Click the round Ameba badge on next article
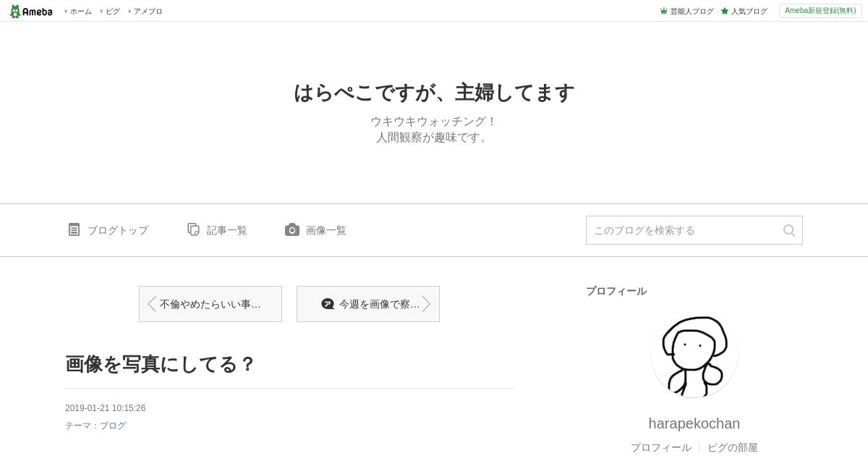Viewport: 868px width, 456px height. tap(328, 304)
